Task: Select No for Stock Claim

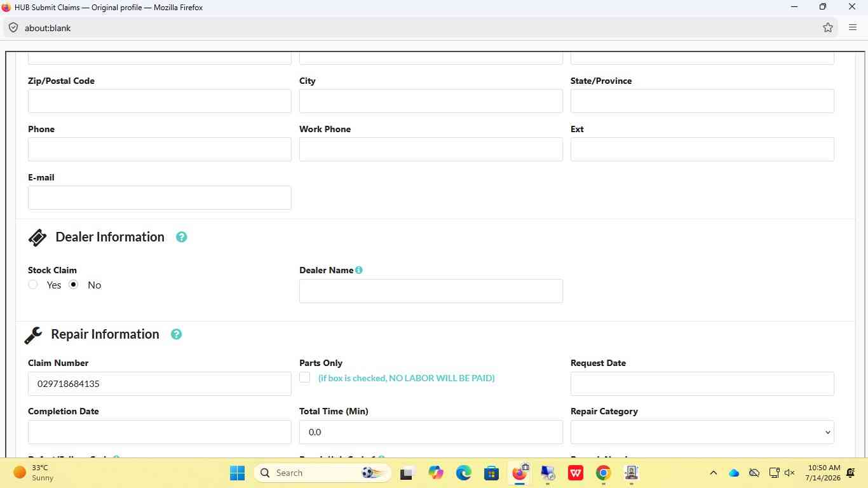Action: pyautogui.click(x=74, y=285)
